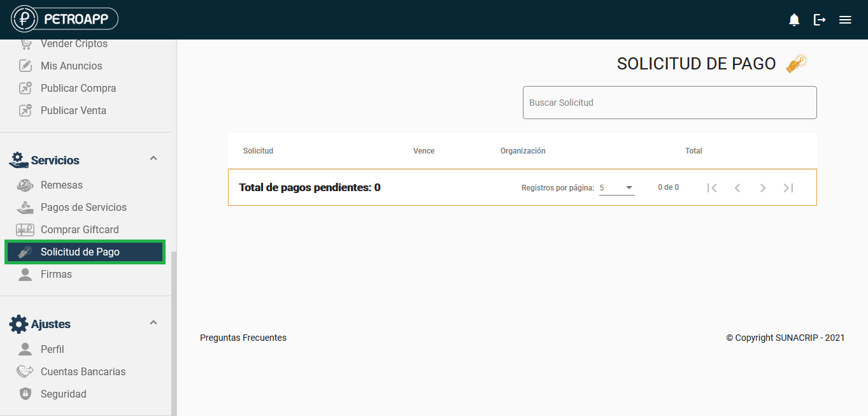Viewport: 868px width, 416px height.
Task: Open Remesas menu item
Action: [62, 185]
